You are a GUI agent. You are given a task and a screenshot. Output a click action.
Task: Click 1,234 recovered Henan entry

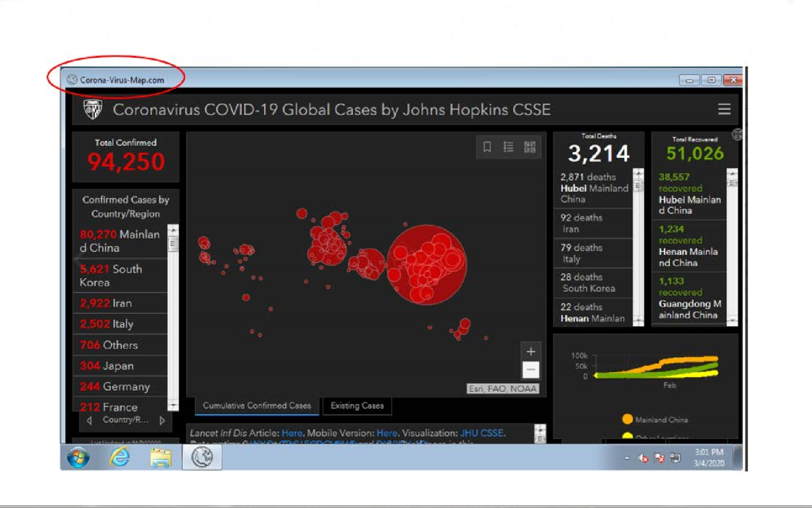click(x=689, y=246)
